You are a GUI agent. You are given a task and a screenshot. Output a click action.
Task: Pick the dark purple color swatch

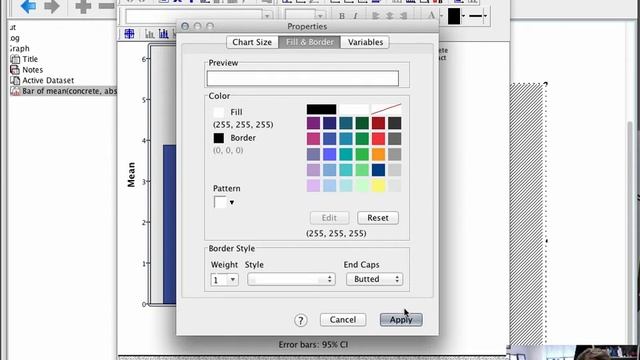313,123
